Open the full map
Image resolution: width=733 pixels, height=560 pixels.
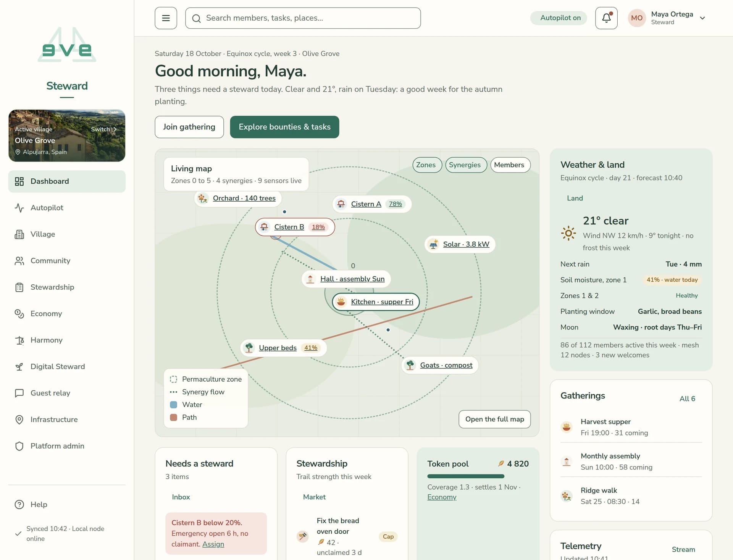495,419
